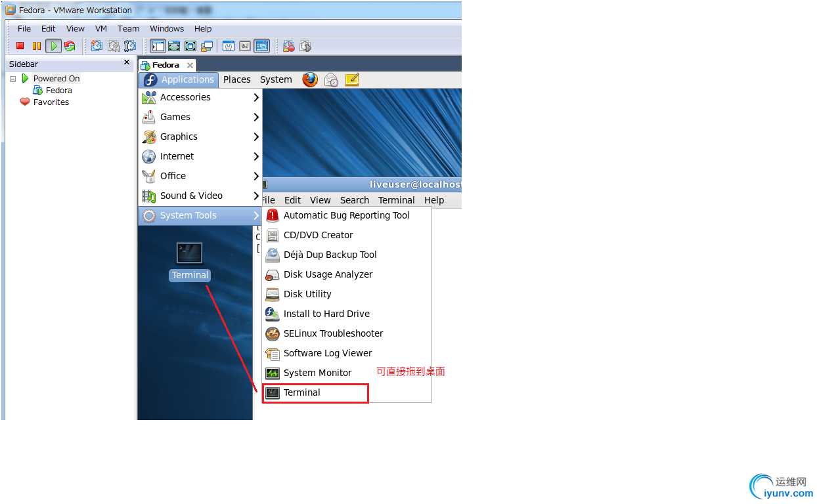Open the VM menu
The image size is (817, 504).
pos(101,29)
